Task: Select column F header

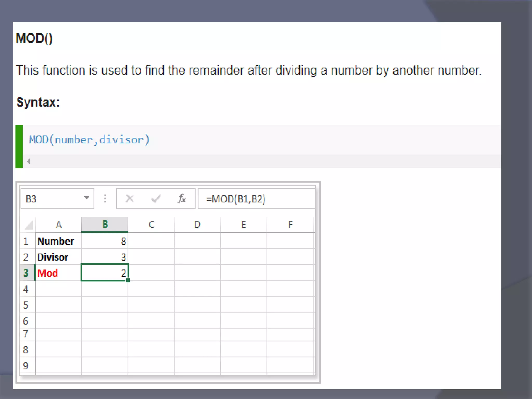Action: pyautogui.click(x=290, y=224)
